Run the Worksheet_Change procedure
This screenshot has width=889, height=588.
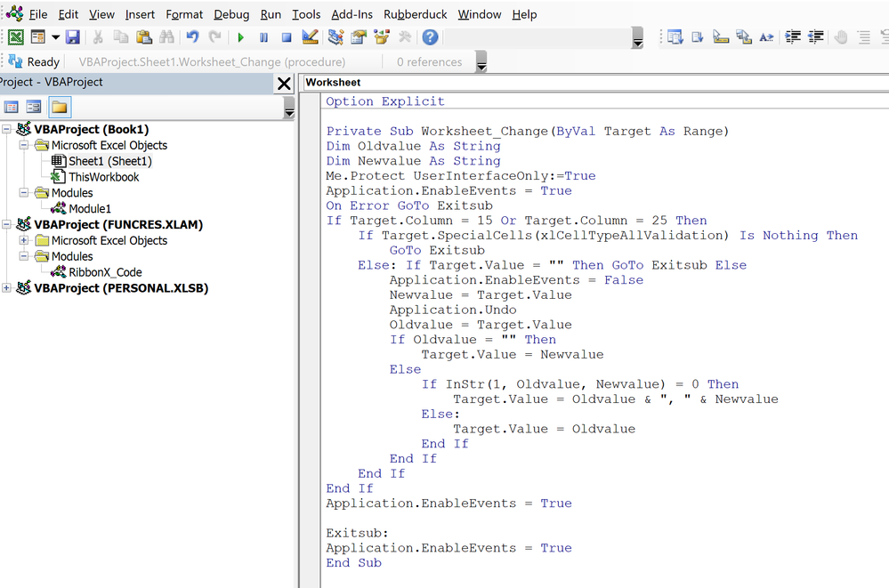240,36
